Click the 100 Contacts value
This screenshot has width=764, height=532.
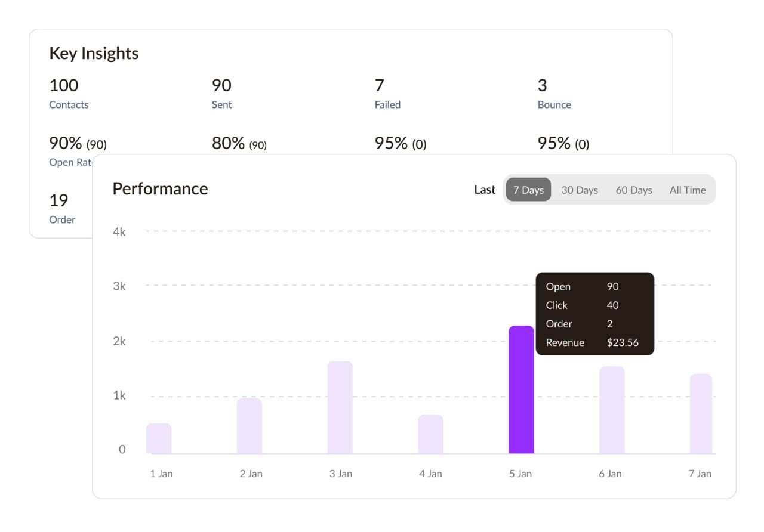click(63, 85)
